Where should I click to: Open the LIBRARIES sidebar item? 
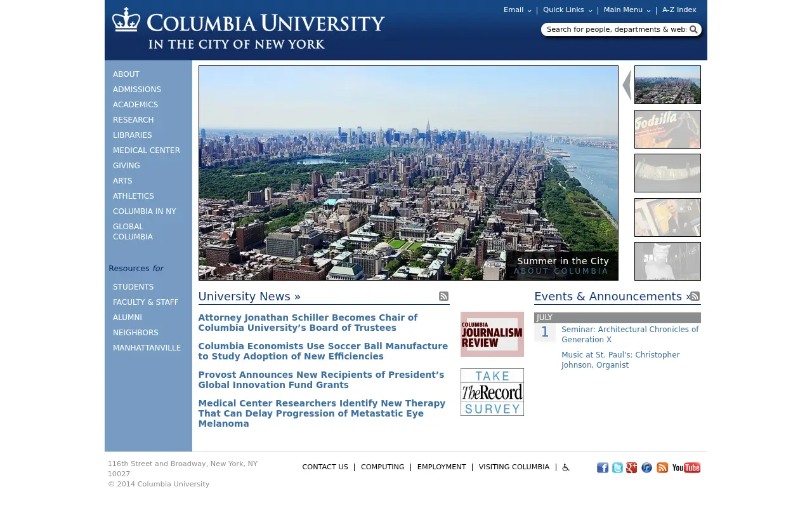(x=133, y=135)
